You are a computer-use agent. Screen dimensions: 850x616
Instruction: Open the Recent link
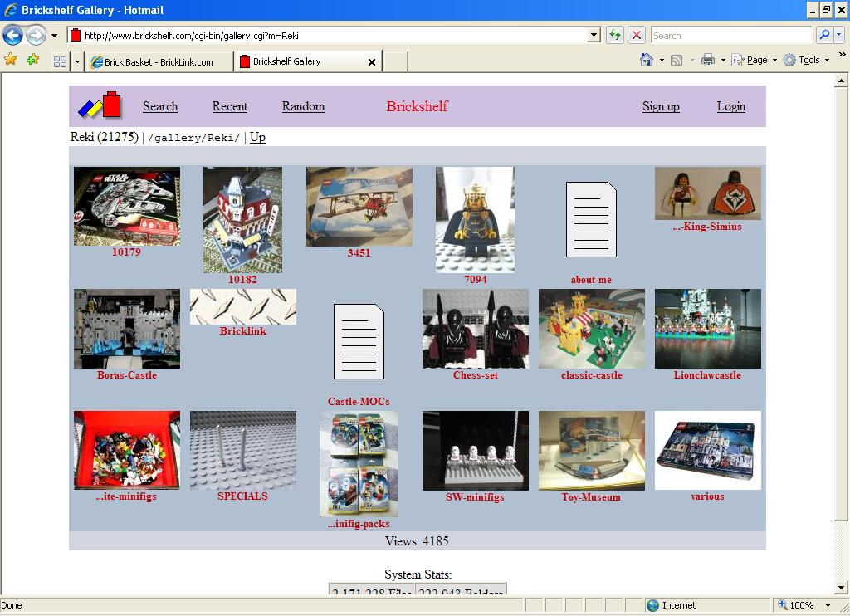[x=230, y=106]
